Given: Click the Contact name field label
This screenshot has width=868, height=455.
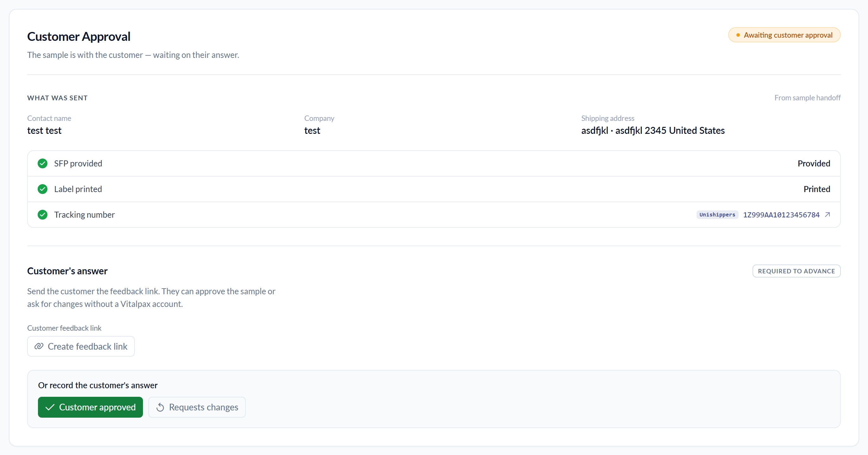Looking at the screenshot, I should [x=49, y=118].
